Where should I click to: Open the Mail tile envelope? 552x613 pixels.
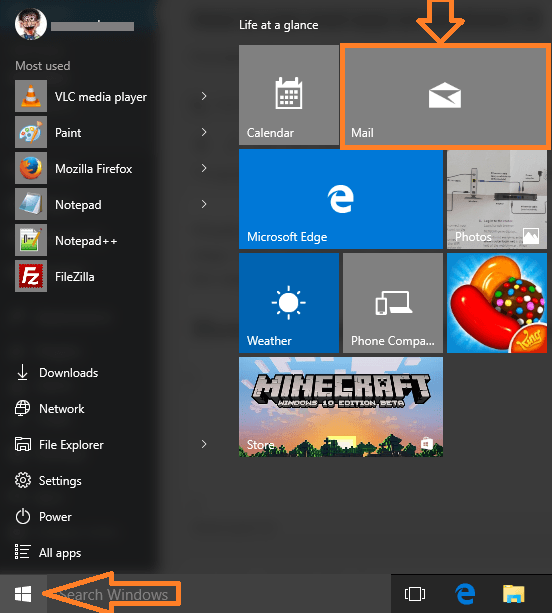(x=445, y=96)
